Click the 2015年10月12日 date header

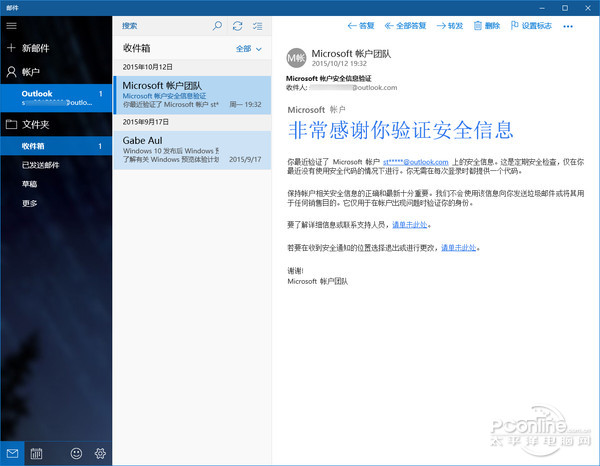click(147, 67)
